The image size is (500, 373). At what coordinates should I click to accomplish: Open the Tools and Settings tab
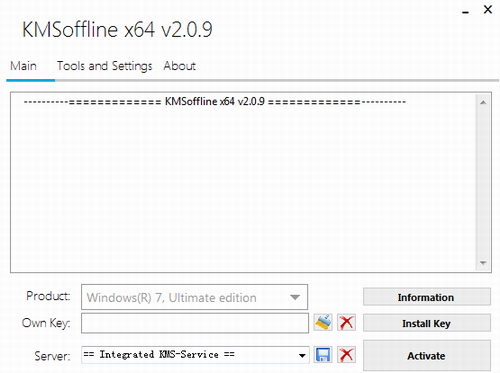(104, 66)
